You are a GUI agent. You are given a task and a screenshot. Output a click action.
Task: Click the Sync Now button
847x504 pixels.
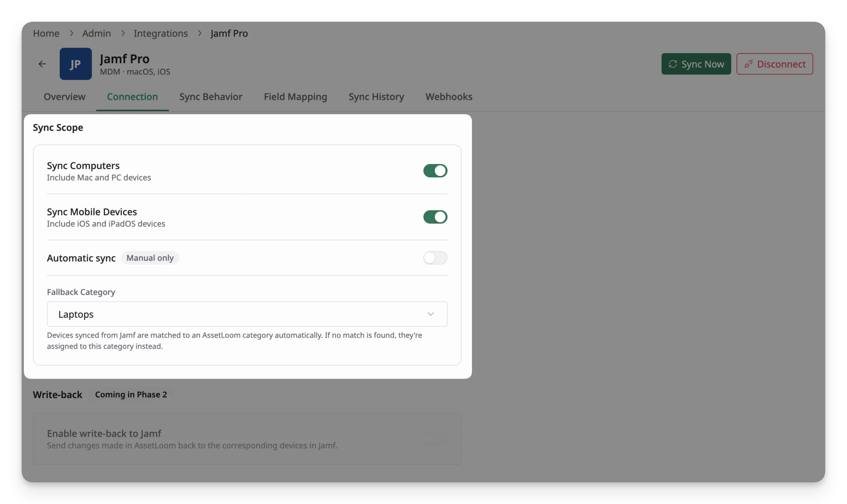(696, 64)
